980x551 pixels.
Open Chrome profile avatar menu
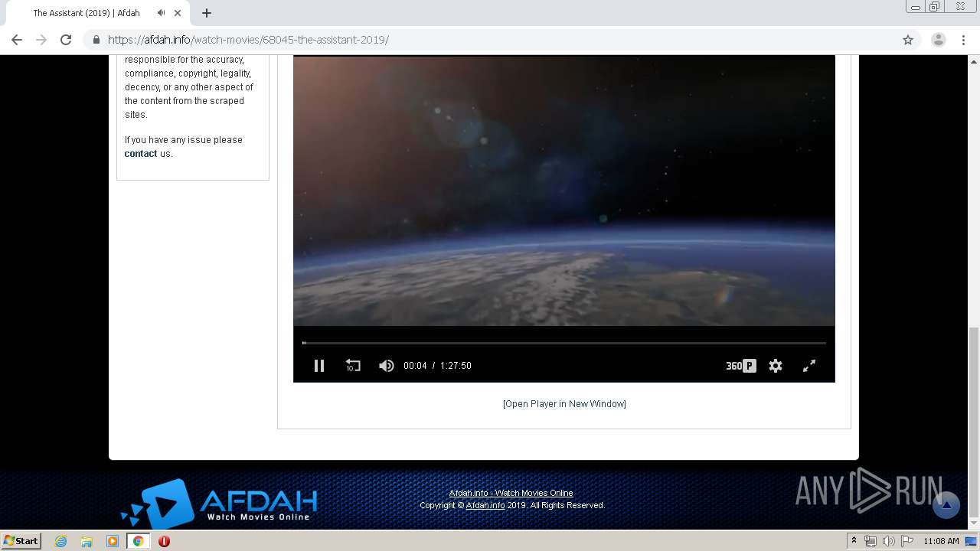click(939, 40)
